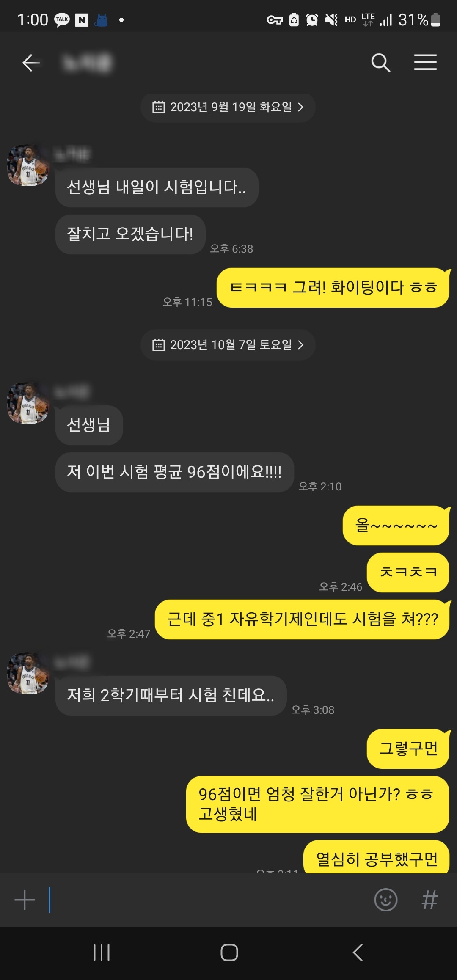Tap the Android recent apps button
Viewport: 457px width, 980px height.
[x=102, y=952]
